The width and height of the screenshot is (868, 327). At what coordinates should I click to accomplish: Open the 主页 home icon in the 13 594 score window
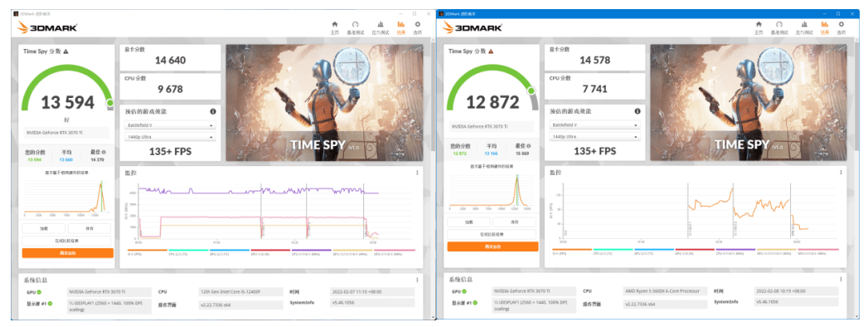point(334,27)
